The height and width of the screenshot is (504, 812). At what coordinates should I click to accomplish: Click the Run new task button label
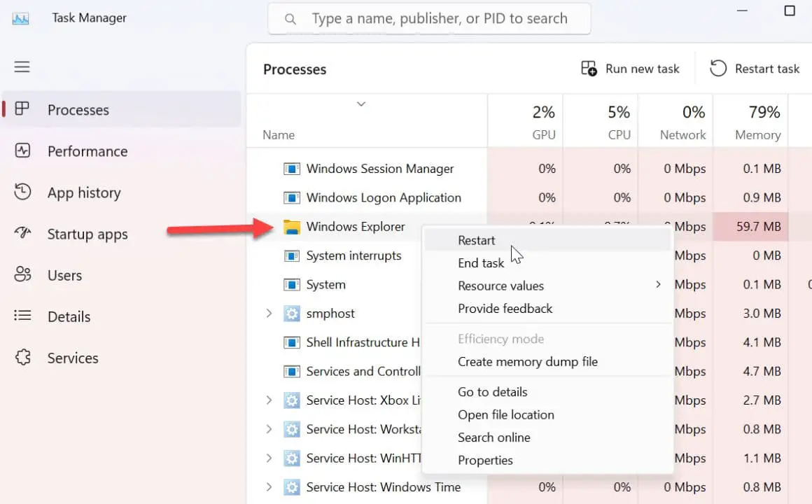642,69
